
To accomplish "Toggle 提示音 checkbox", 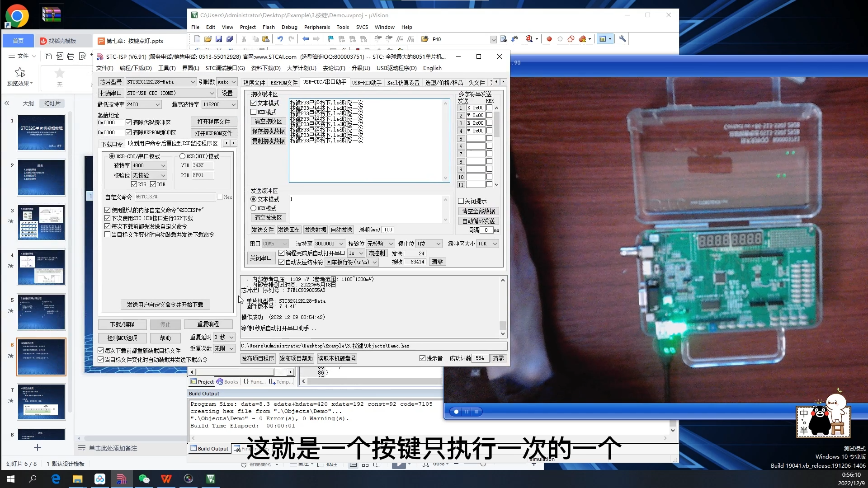I will (422, 358).
